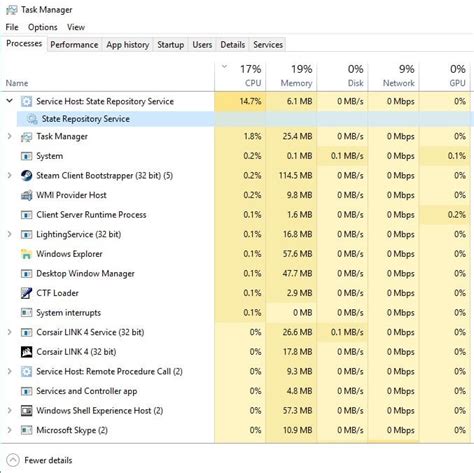Click the System interrupts icon
The width and height of the screenshot is (474, 473).
[26, 313]
